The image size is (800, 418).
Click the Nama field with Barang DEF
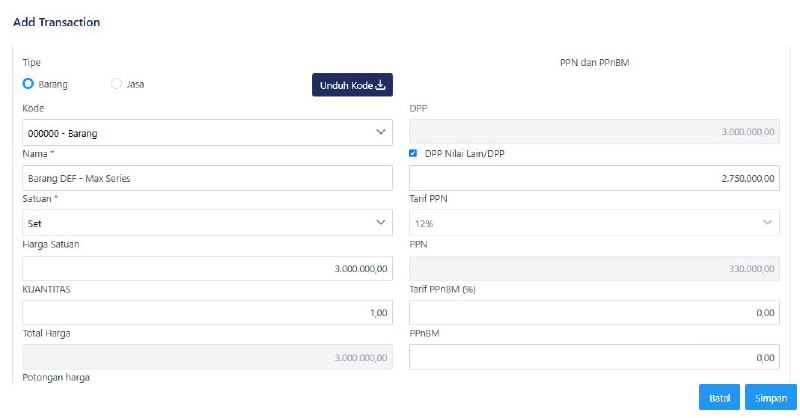point(206,178)
